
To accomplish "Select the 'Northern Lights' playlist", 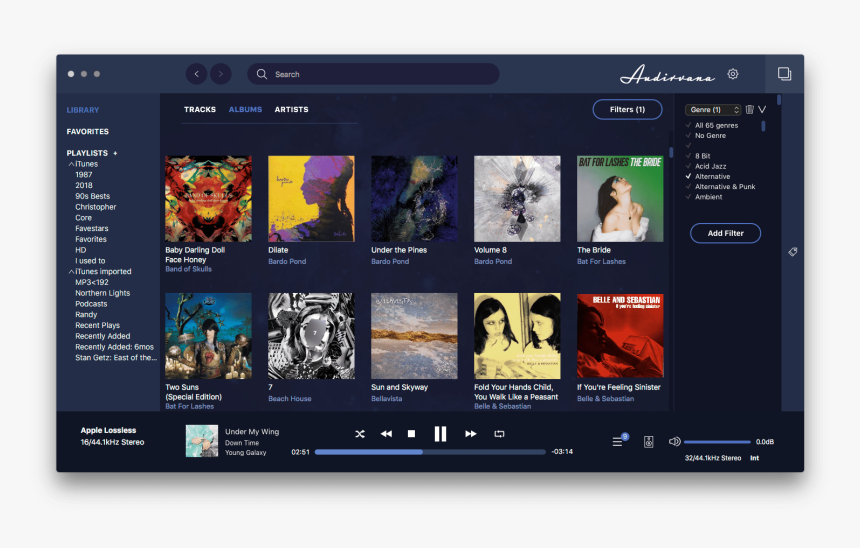I will coord(103,293).
